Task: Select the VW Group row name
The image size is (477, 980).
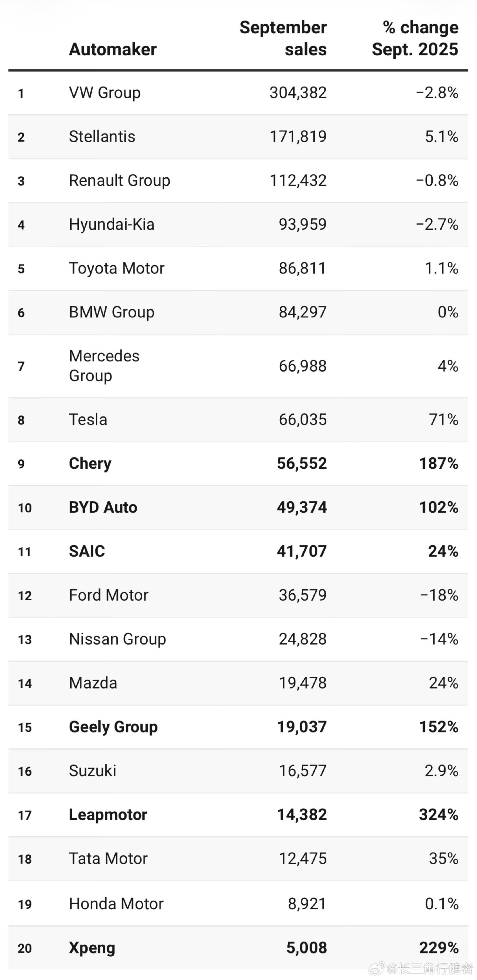Action: (x=105, y=93)
